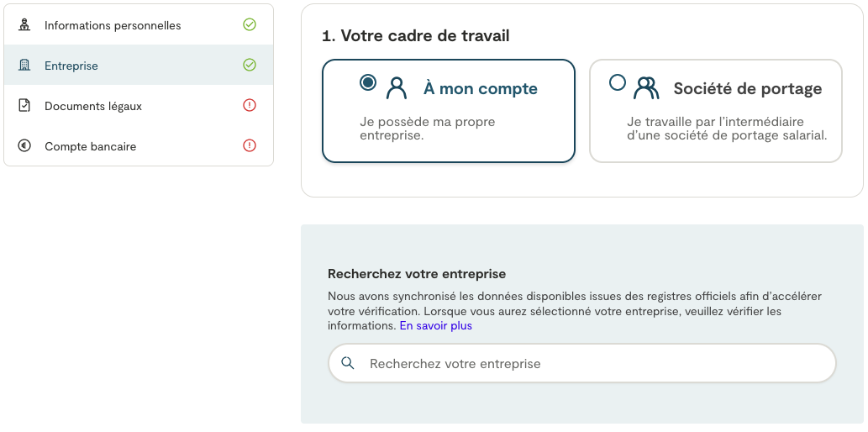Click the red alert icon for Documents légaux

pos(250,105)
